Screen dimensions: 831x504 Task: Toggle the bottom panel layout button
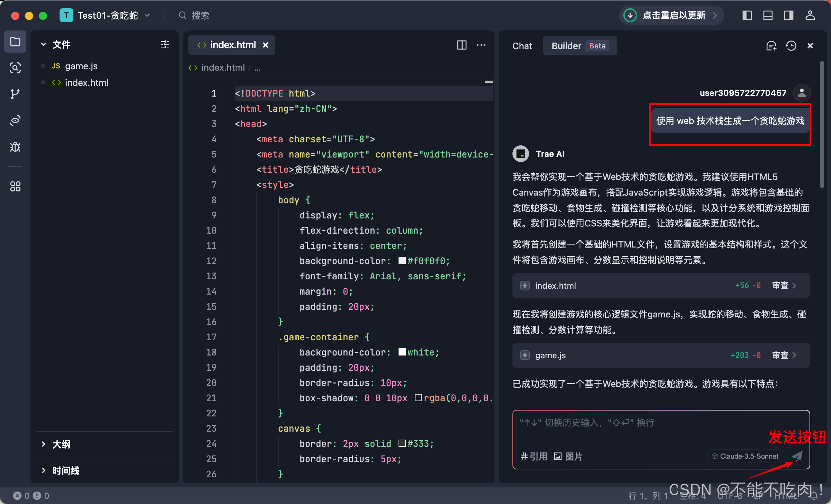768,15
